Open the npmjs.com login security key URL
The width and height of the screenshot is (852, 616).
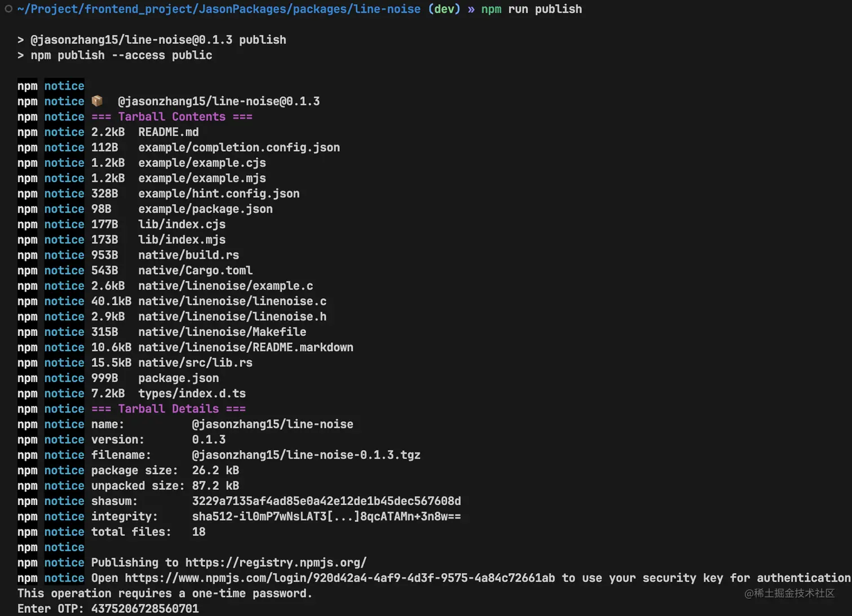(x=340, y=578)
